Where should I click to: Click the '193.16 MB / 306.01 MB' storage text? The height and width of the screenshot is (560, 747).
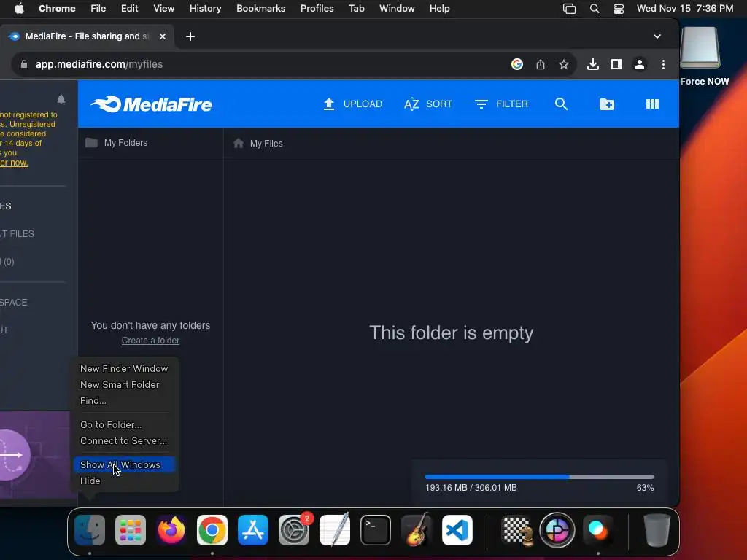(x=471, y=488)
